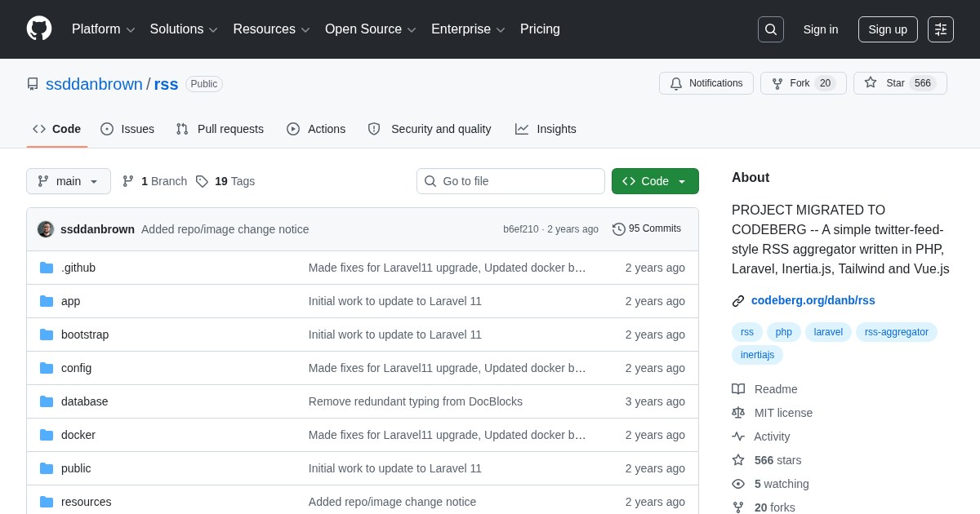Open commit b6ef210 hash link
The height and width of the screenshot is (514, 980).
(x=521, y=229)
